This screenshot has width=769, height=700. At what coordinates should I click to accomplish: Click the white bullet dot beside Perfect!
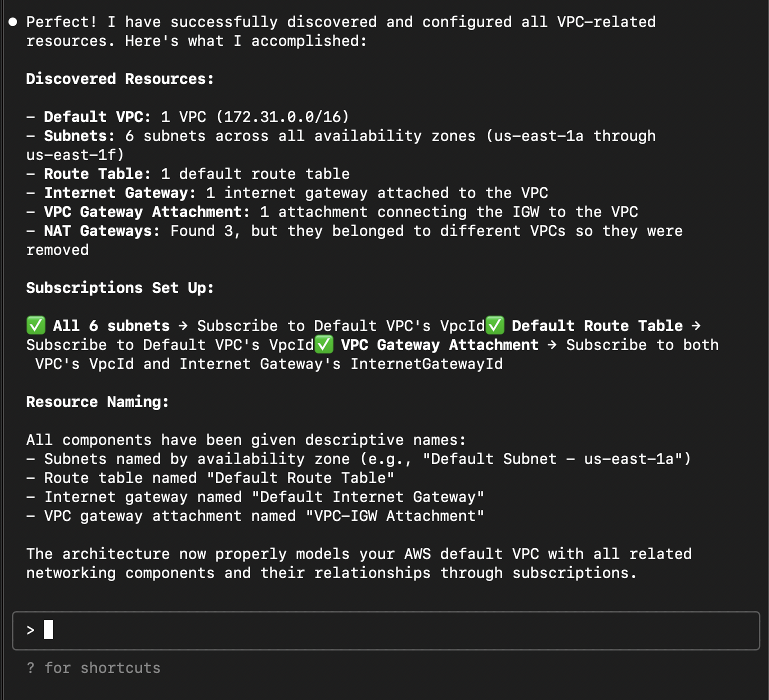point(13,21)
